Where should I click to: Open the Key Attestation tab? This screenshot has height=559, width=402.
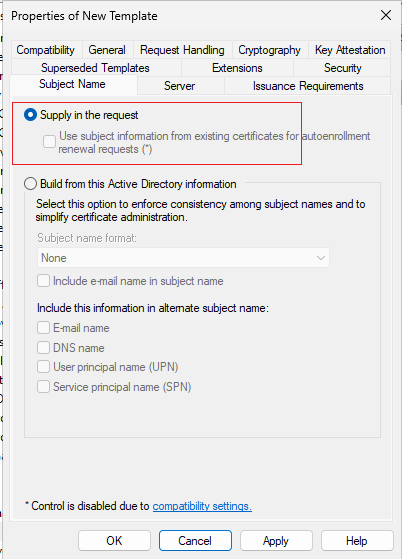[350, 50]
